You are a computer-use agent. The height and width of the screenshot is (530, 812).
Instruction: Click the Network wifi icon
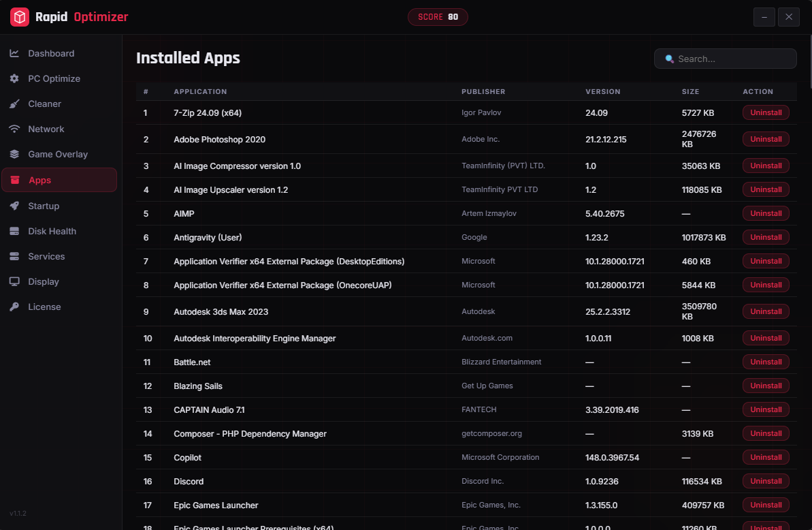(x=14, y=129)
